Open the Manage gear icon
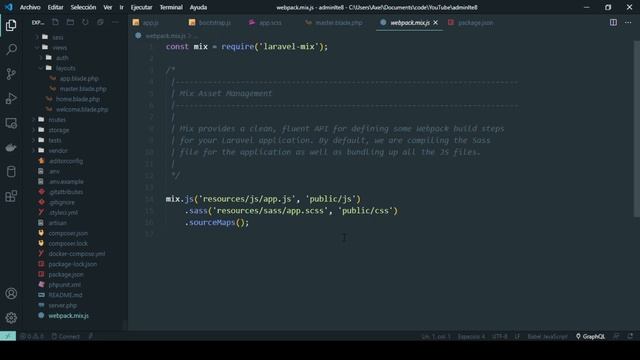Image resolution: width=640 pixels, height=360 pixels. pos(11,318)
